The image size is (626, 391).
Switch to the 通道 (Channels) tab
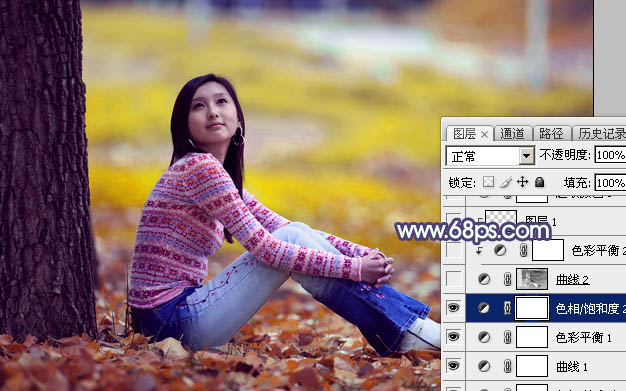click(x=512, y=133)
